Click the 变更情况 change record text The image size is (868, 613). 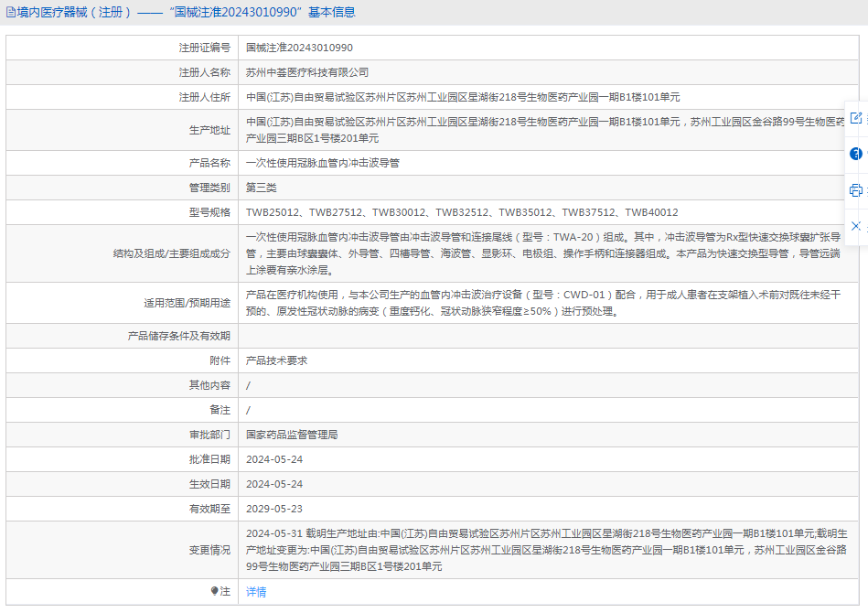(546, 550)
